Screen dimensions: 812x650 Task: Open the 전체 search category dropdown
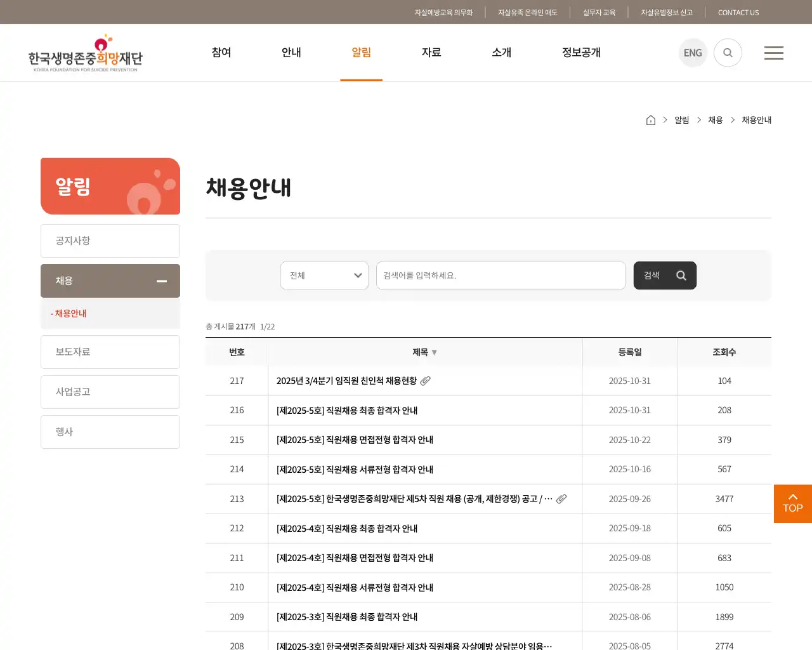324,275
